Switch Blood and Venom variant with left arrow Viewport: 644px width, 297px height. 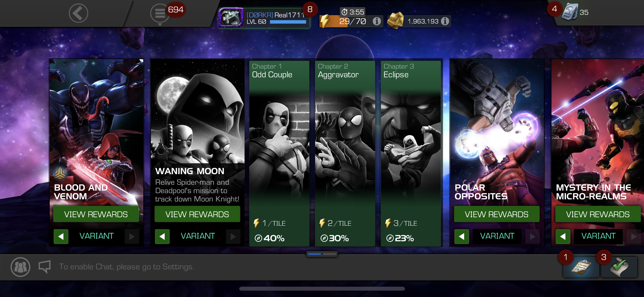pos(61,236)
